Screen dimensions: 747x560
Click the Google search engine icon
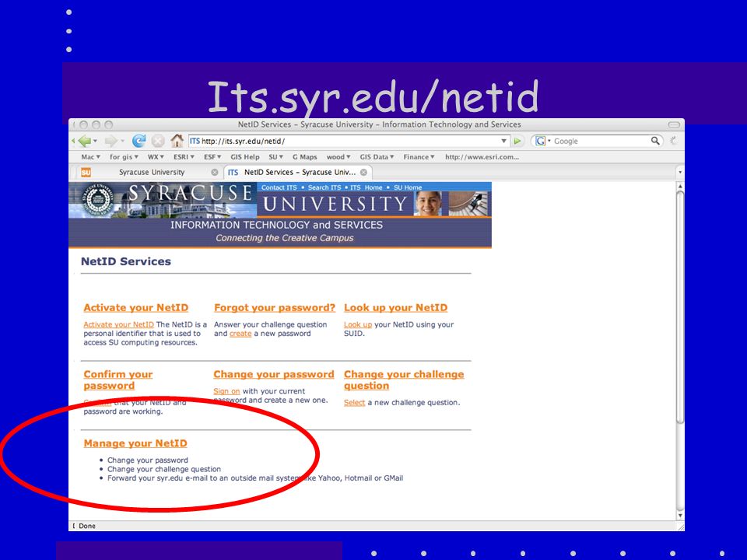pos(540,141)
